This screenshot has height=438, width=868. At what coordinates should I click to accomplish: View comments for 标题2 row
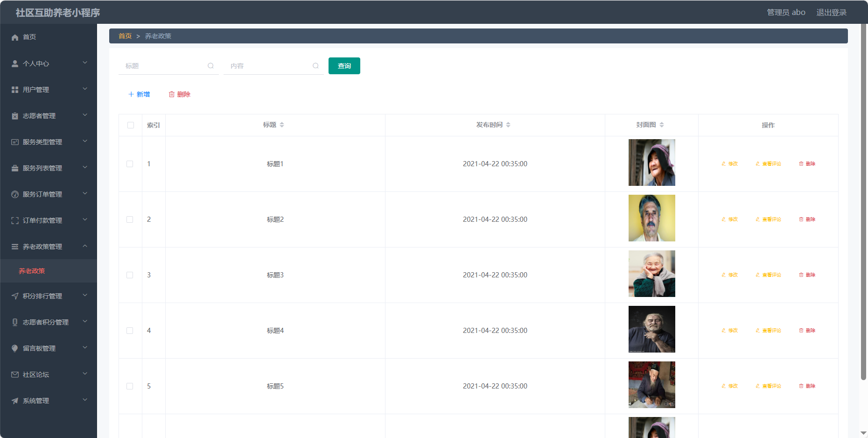(x=768, y=219)
